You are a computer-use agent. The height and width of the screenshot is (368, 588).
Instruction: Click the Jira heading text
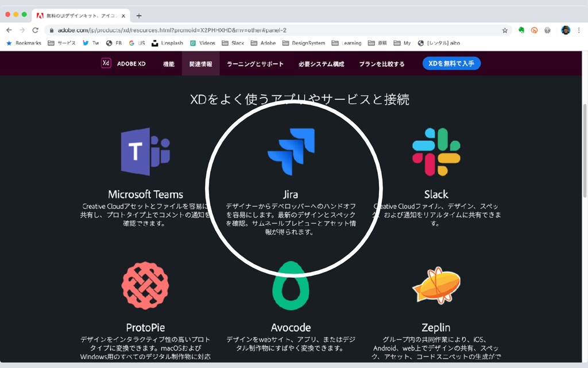291,194
